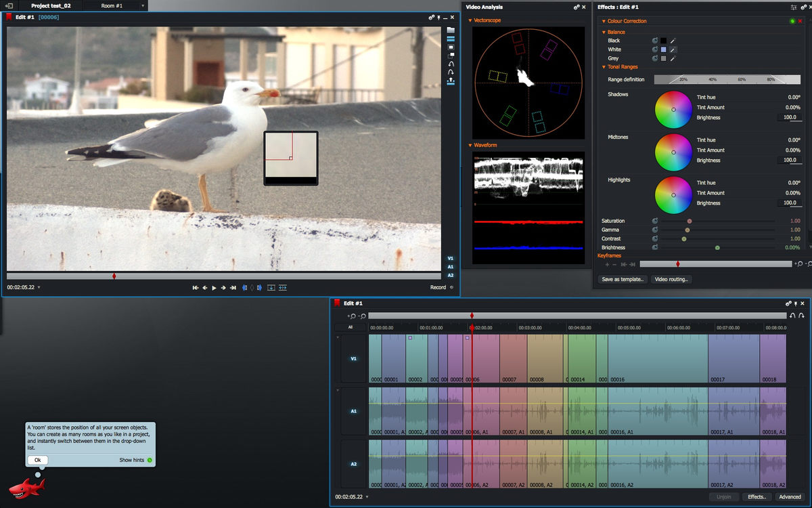
Task: Jump to the start of the edit in viewer
Action: 196,288
